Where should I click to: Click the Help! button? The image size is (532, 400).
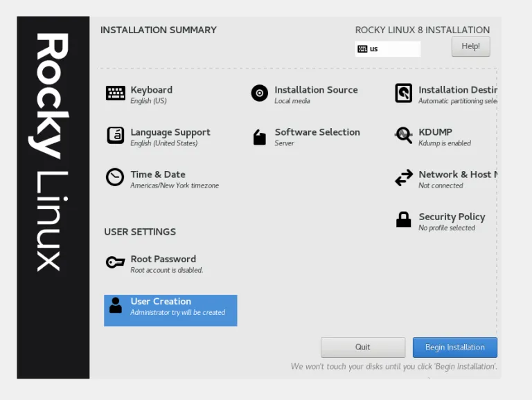coord(470,46)
